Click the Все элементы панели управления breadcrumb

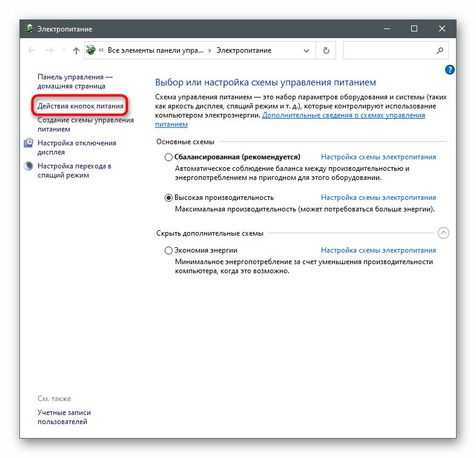tap(156, 50)
